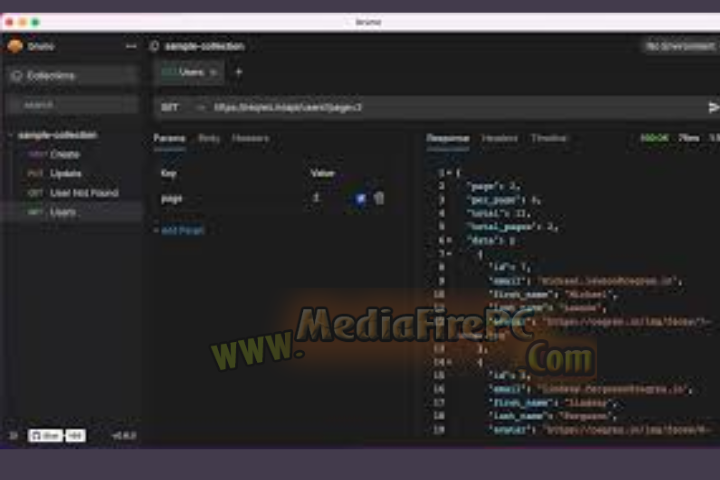The width and height of the screenshot is (720, 480).
Task: Select the Users request in sidebar
Action: pos(71,212)
